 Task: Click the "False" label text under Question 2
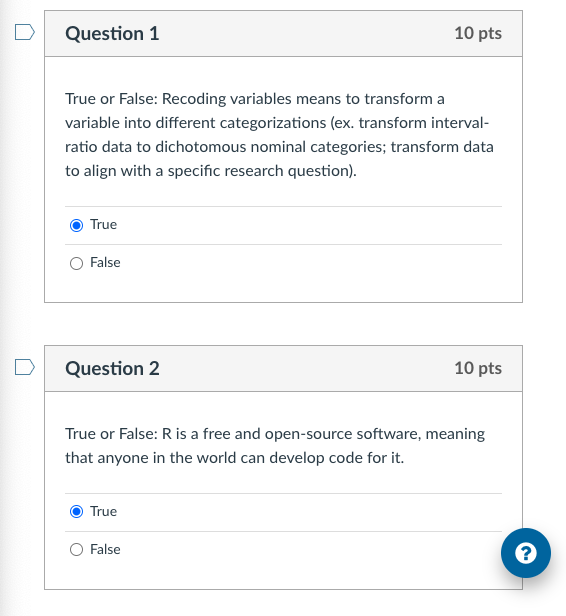(105, 549)
